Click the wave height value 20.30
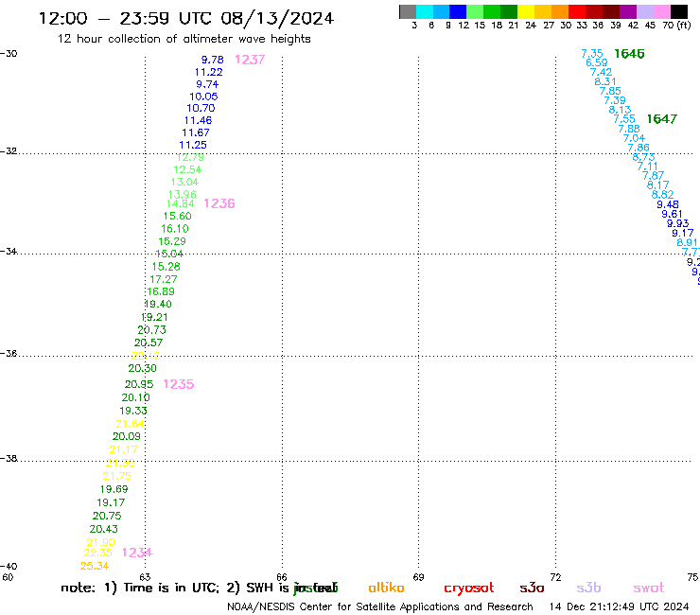 [x=143, y=368]
